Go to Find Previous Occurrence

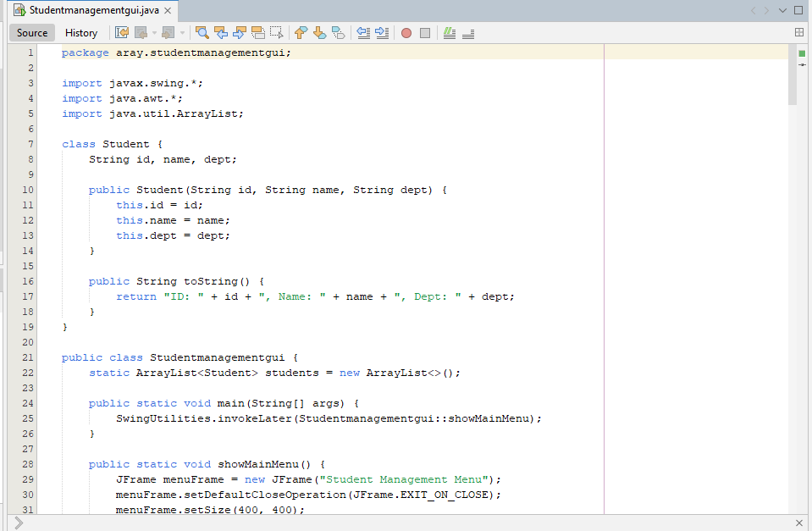pos(221,33)
